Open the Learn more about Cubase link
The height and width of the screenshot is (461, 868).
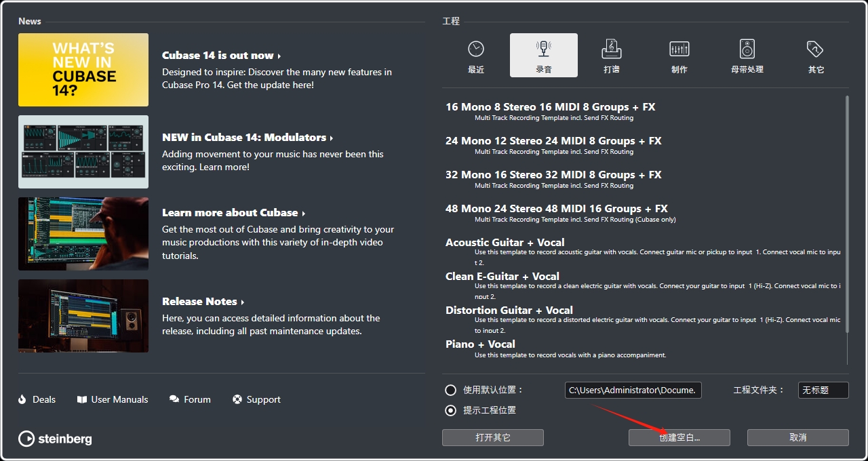click(x=233, y=213)
